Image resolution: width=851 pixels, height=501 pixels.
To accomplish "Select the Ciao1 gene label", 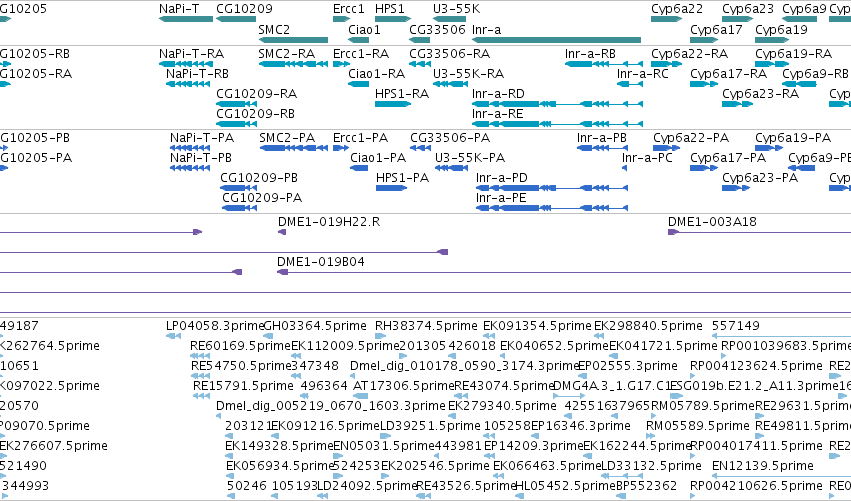I will 364,29.
